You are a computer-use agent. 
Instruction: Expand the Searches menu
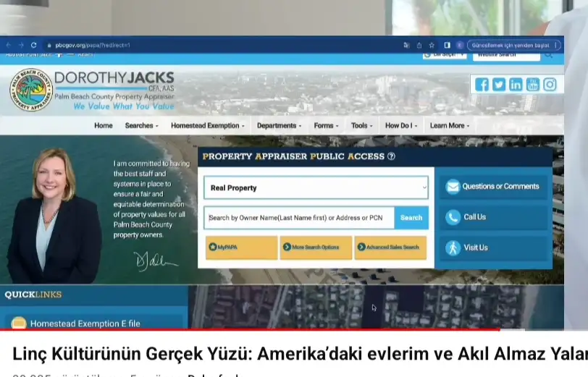141,126
